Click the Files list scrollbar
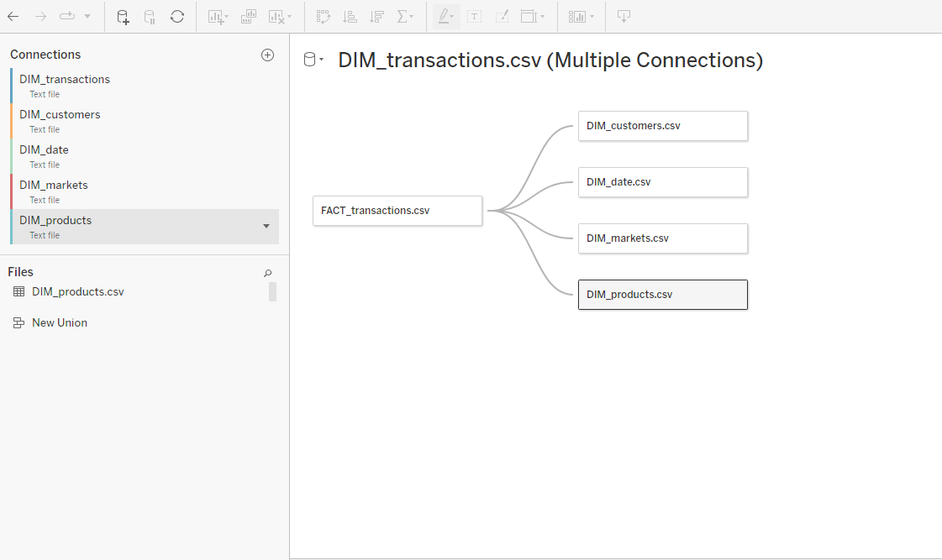The image size is (942, 560). (272, 291)
